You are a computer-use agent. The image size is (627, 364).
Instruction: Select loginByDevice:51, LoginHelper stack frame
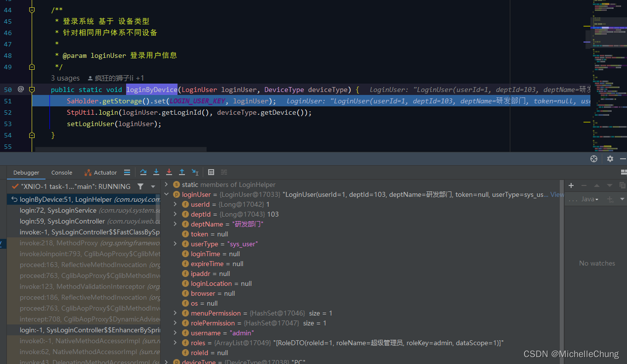(84, 199)
